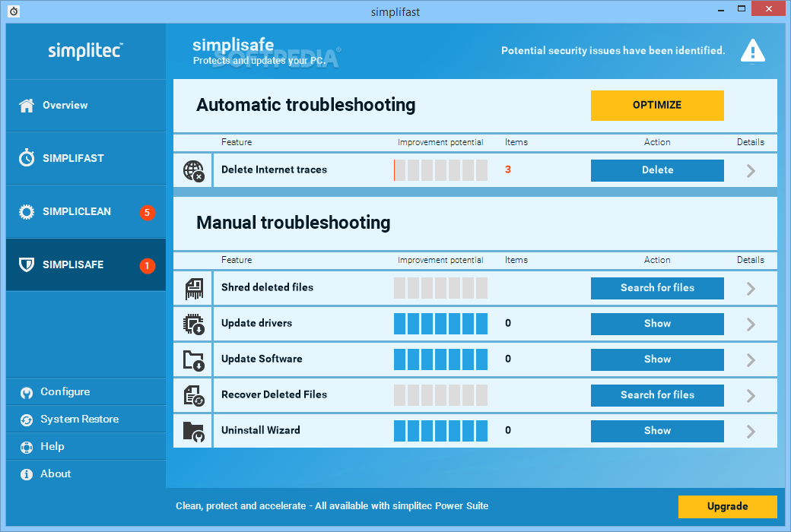Open Configure settings
791x532 pixels.
(x=86, y=392)
